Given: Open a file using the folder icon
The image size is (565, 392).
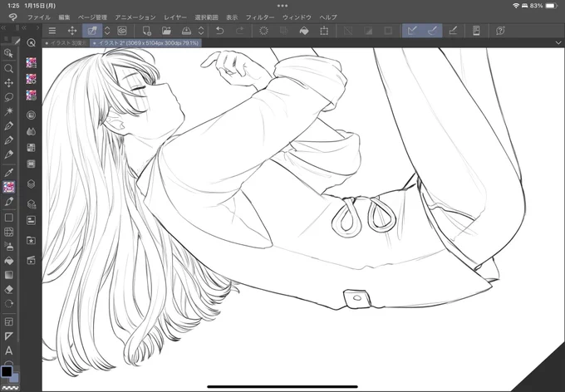Looking at the screenshot, I should click(x=166, y=31).
